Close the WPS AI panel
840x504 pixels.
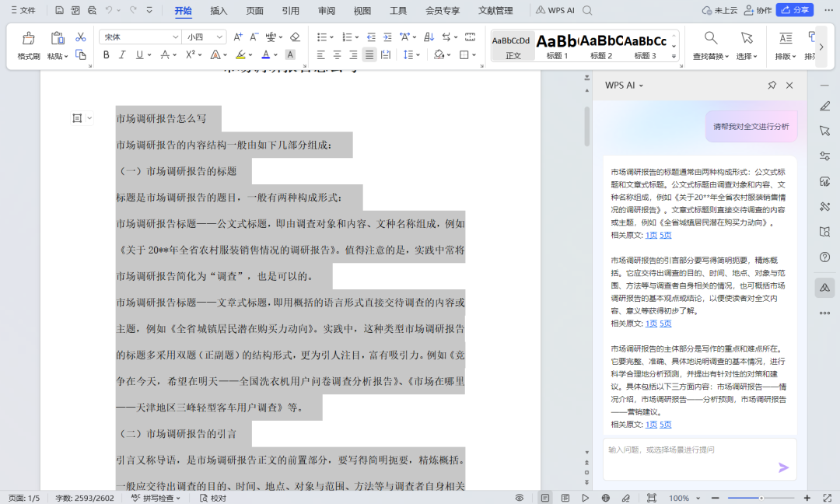click(789, 85)
